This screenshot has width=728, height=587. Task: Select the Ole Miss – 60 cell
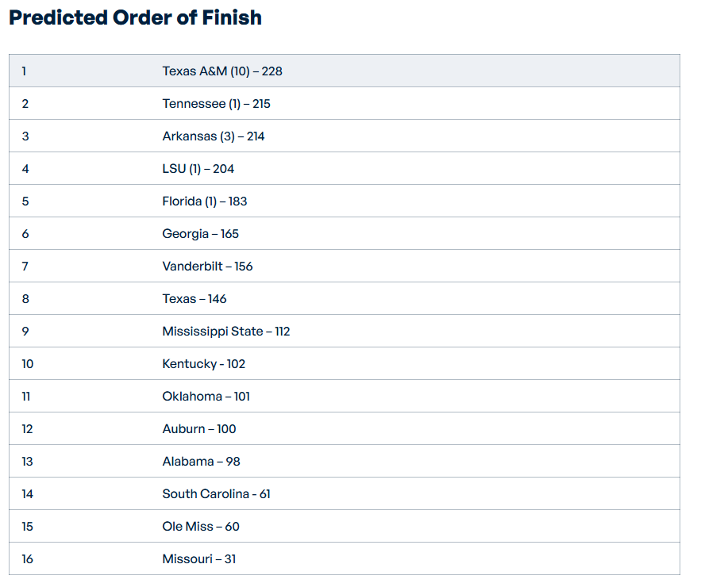pyautogui.click(x=201, y=526)
